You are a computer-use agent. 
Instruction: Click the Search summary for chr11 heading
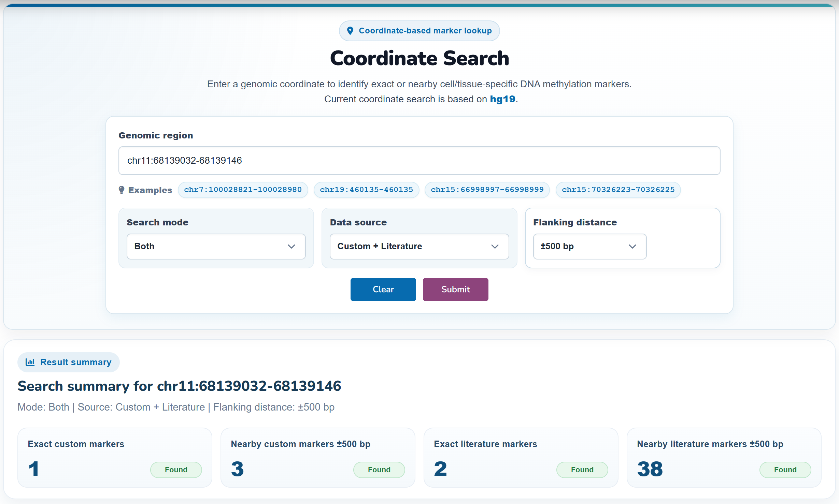coord(179,386)
